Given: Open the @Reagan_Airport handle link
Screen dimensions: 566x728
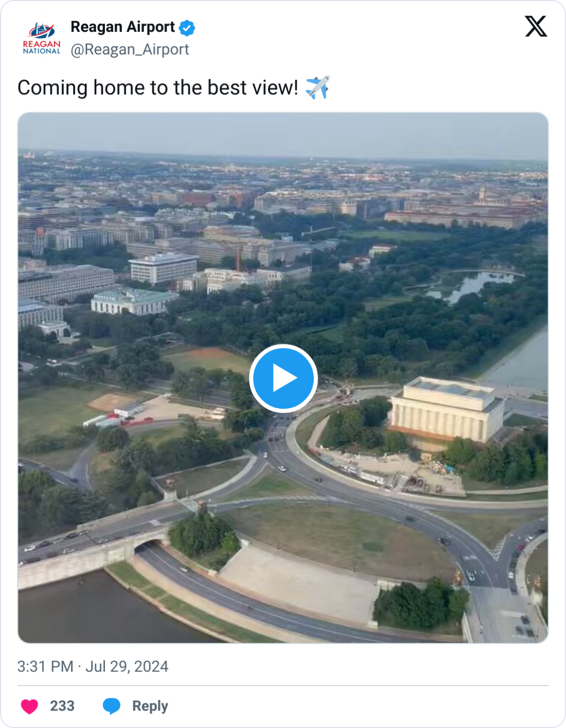Looking at the screenshot, I should [x=130, y=49].
